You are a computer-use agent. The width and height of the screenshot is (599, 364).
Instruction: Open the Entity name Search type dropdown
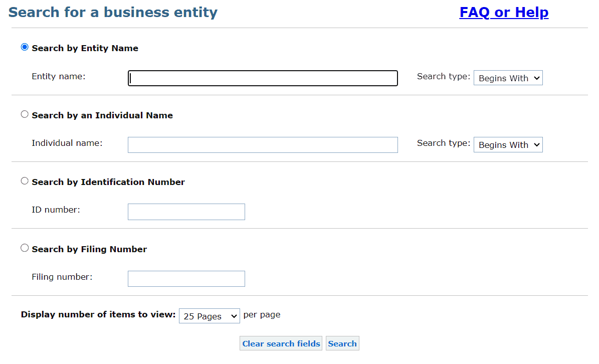[508, 78]
